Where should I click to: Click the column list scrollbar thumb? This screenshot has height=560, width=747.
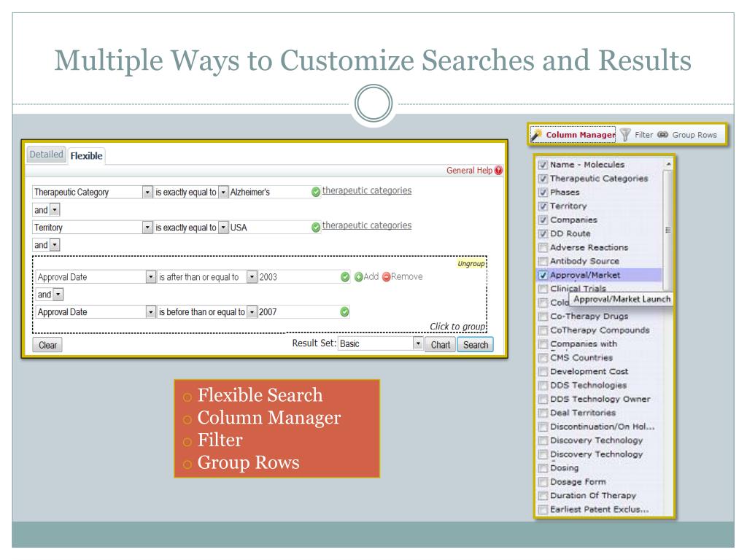click(667, 230)
